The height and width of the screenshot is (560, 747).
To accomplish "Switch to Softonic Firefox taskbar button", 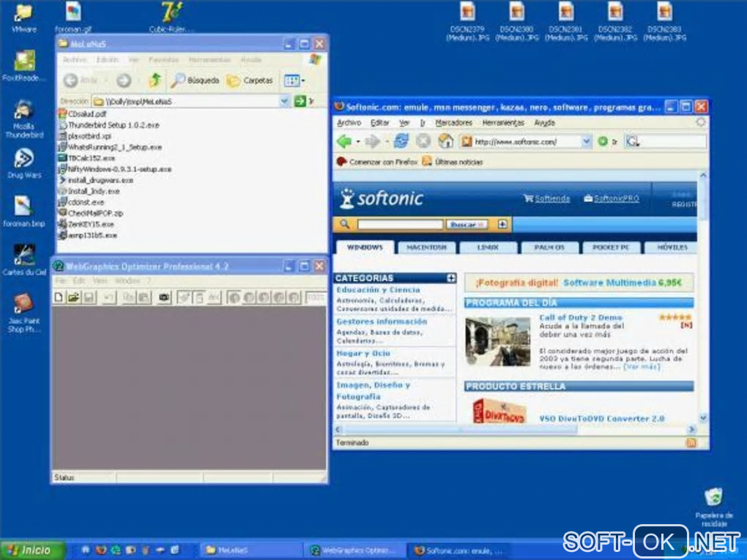I will [x=457, y=550].
